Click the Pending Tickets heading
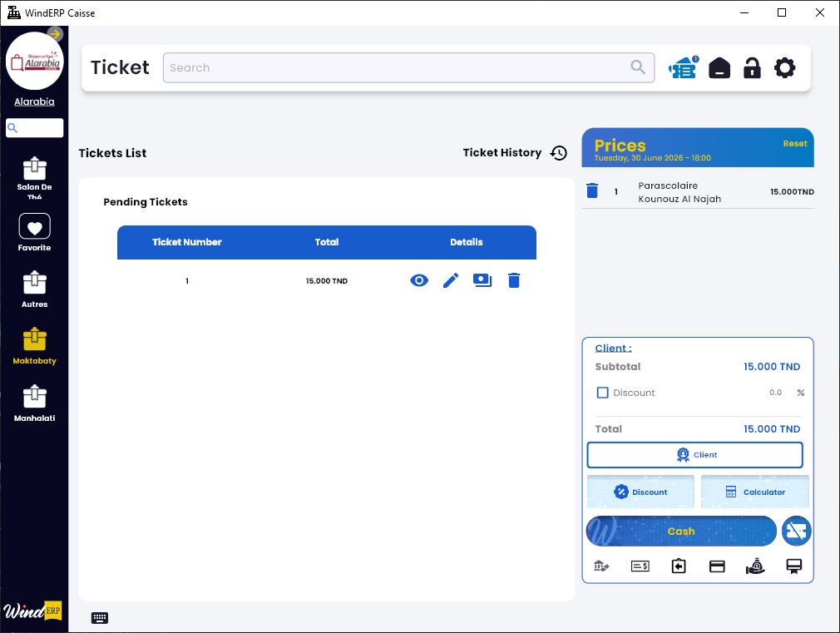Screen dimensions: 840x633 (146, 202)
